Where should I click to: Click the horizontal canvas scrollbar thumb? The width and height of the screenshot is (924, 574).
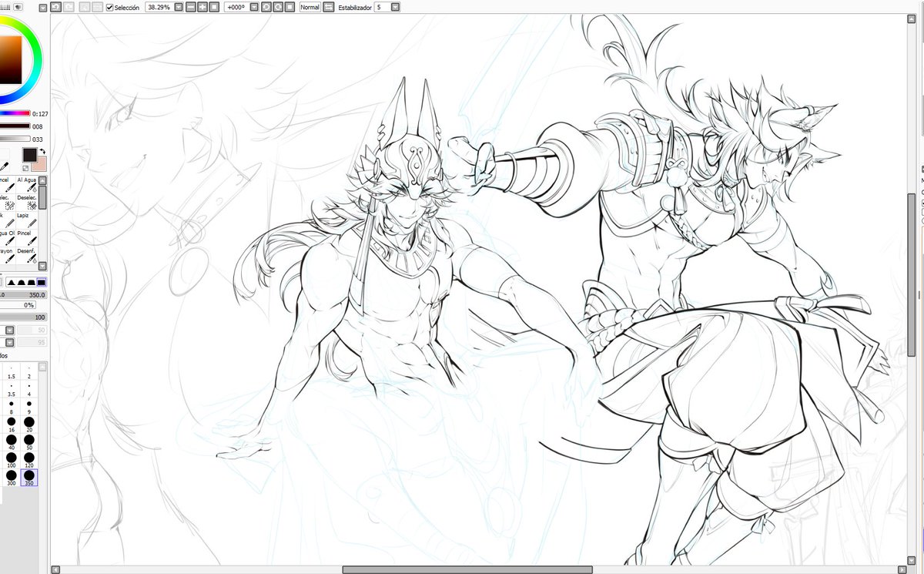click(x=467, y=569)
